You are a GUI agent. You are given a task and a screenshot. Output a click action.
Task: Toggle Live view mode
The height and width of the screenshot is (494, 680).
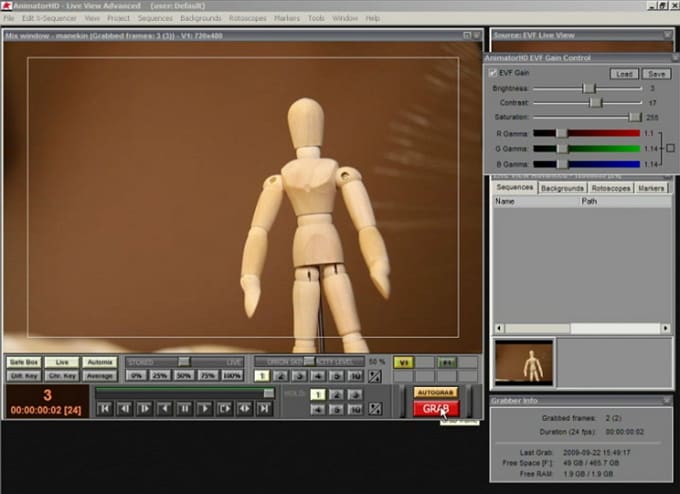pyautogui.click(x=62, y=362)
